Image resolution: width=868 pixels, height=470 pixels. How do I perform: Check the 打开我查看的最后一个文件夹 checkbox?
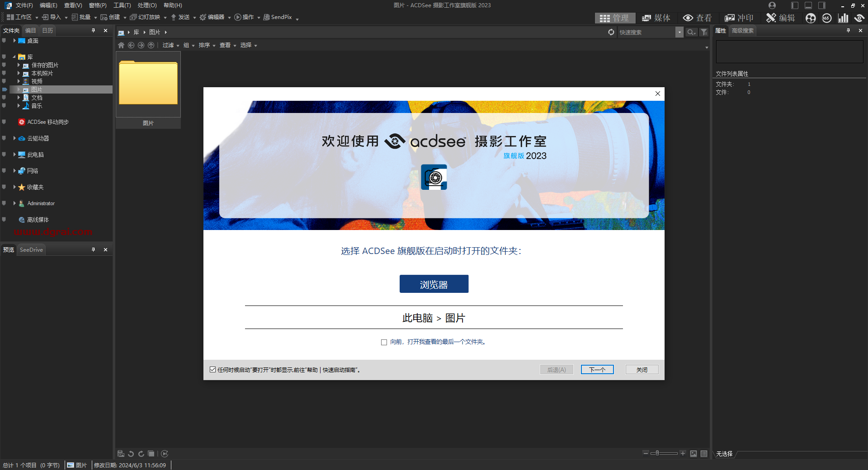click(x=383, y=342)
